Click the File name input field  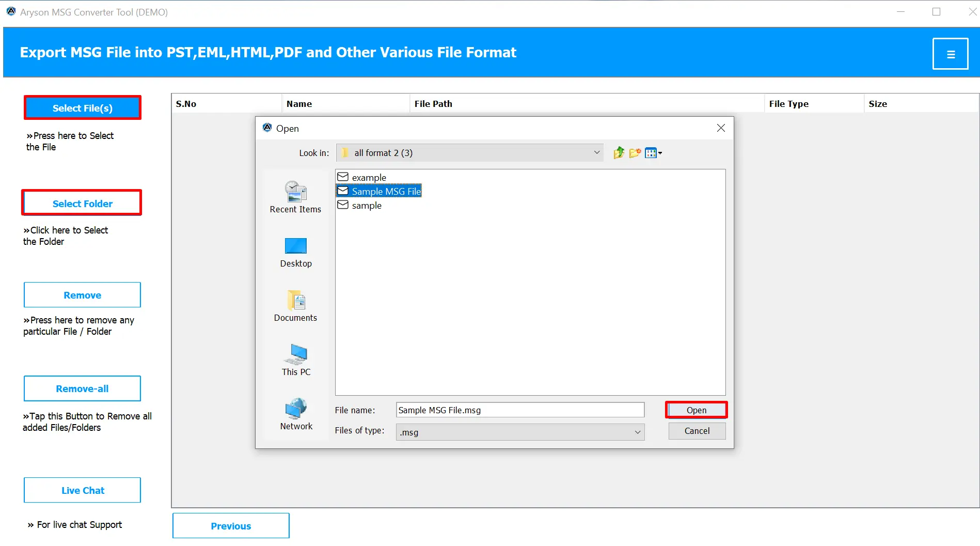tap(520, 410)
